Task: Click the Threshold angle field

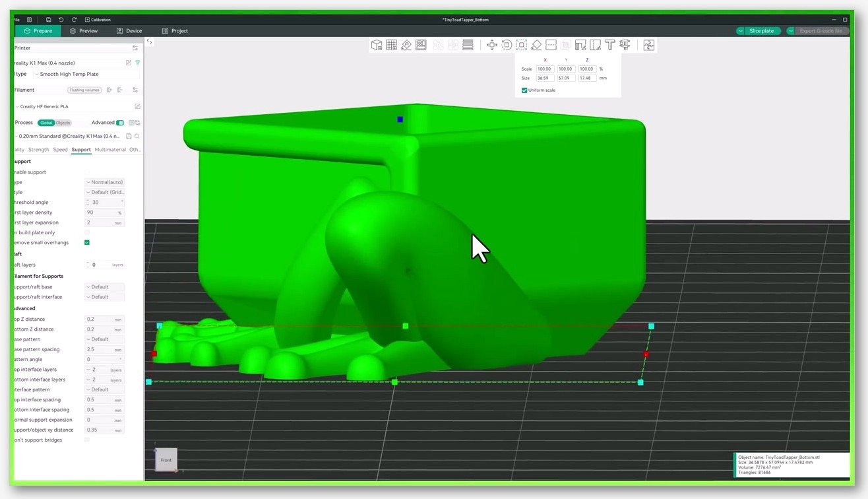Action: point(104,203)
